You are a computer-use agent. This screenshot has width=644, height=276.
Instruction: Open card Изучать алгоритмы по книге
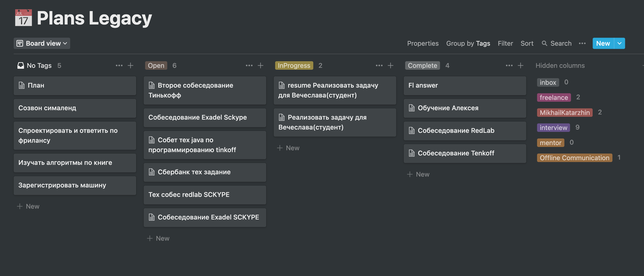[x=75, y=163]
